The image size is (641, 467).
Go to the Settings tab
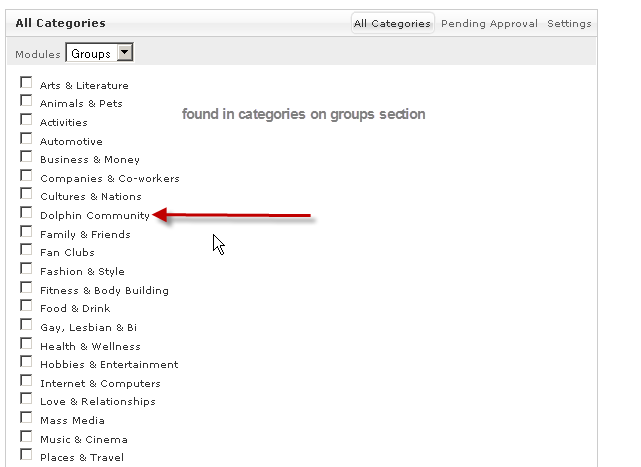[x=569, y=23]
